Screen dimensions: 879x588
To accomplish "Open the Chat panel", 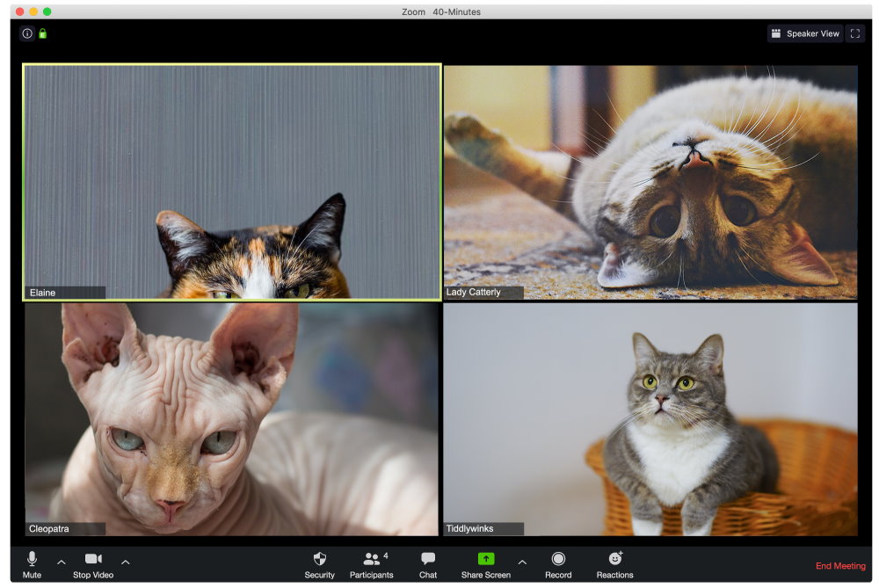I will coord(428,564).
